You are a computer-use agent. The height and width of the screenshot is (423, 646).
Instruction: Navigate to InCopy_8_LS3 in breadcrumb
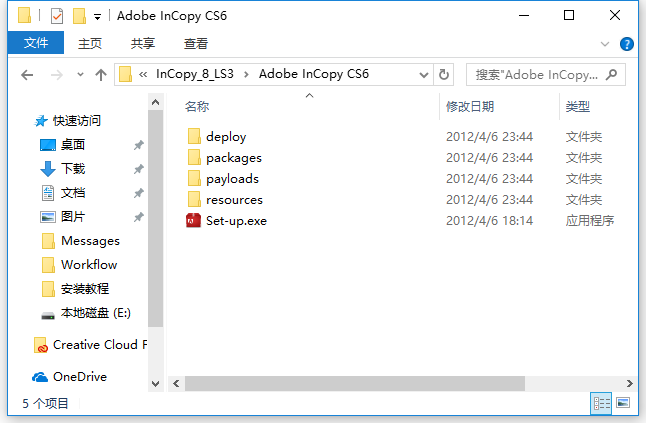coord(195,74)
